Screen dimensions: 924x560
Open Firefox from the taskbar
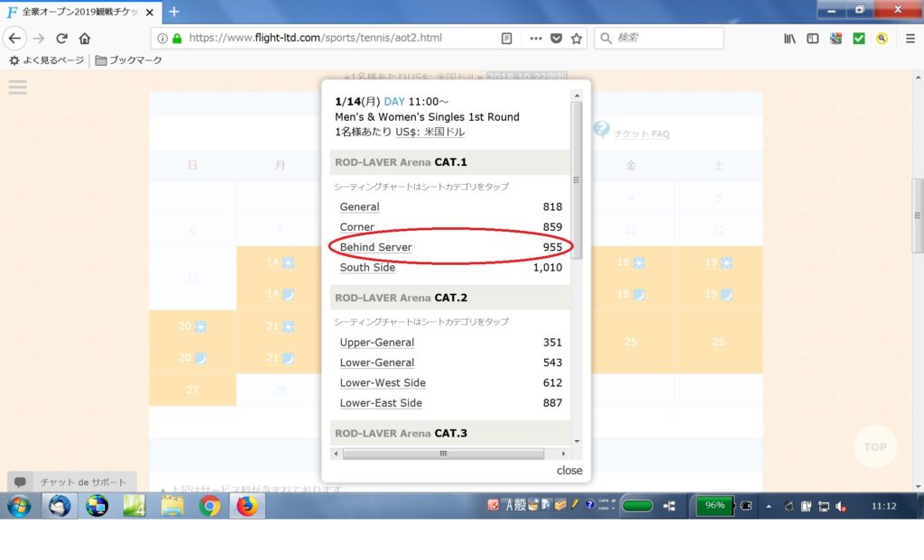click(x=247, y=506)
